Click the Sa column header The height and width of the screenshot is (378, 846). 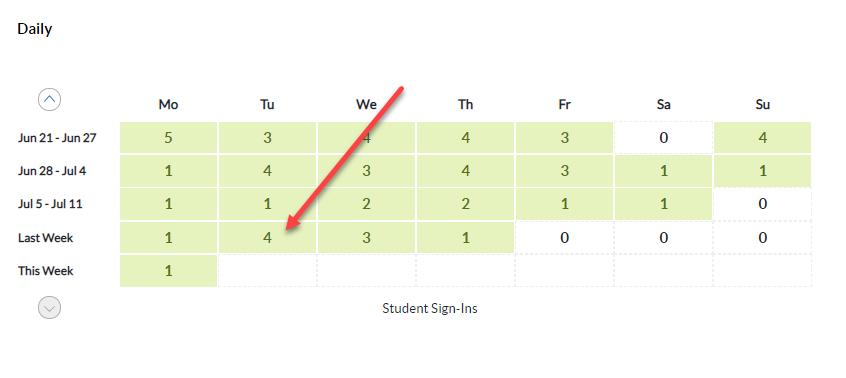(x=663, y=105)
